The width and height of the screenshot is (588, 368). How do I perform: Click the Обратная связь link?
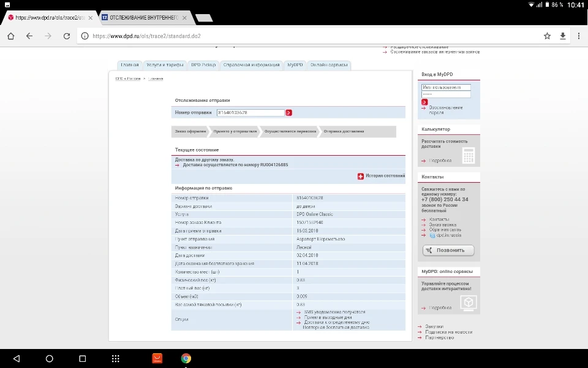[445, 230]
